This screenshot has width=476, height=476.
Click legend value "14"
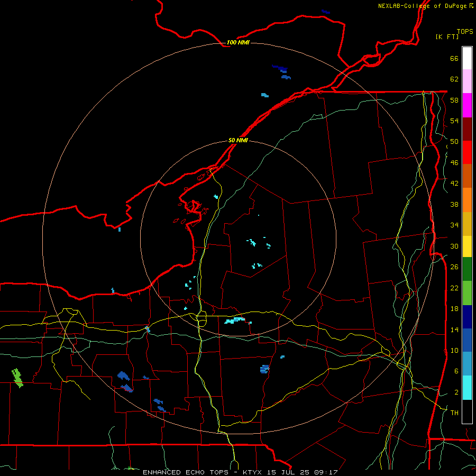point(454,329)
